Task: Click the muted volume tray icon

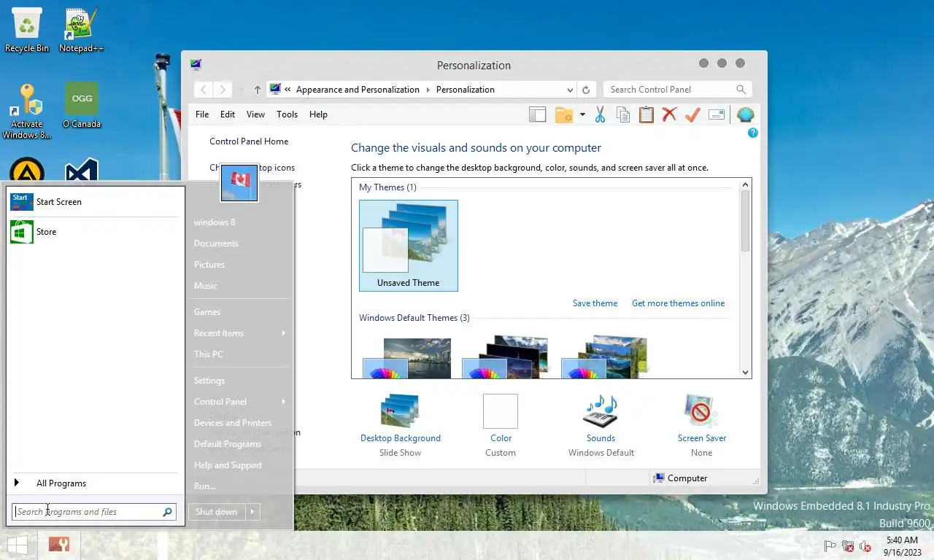Action: click(x=865, y=546)
